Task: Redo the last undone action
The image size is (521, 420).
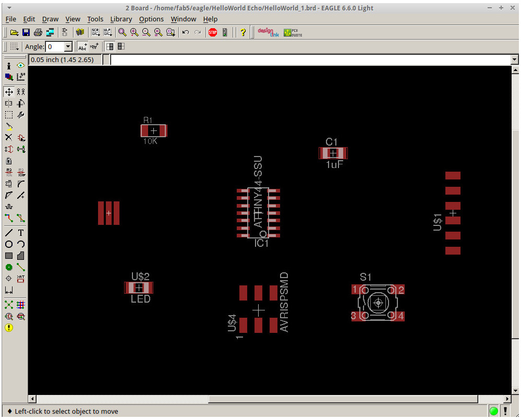Action: pyautogui.click(x=198, y=32)
